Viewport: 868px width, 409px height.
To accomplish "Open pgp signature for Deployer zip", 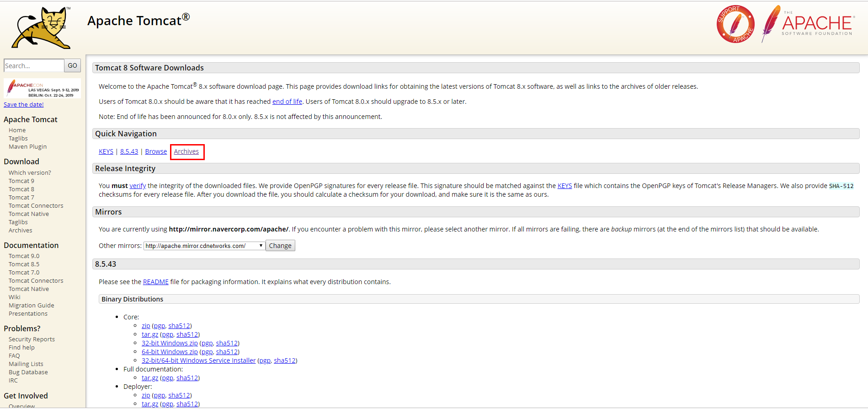I will tap(160, 395).
